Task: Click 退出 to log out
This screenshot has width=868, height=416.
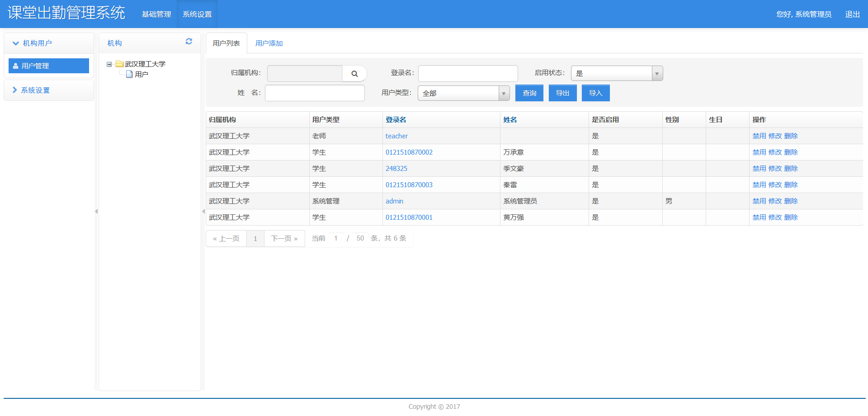Action: 852,14
